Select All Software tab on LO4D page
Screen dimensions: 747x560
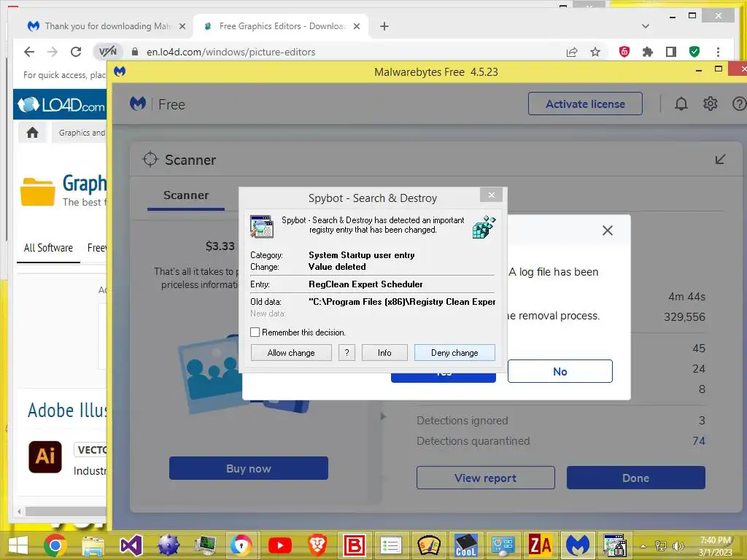(x=48, y=248)
